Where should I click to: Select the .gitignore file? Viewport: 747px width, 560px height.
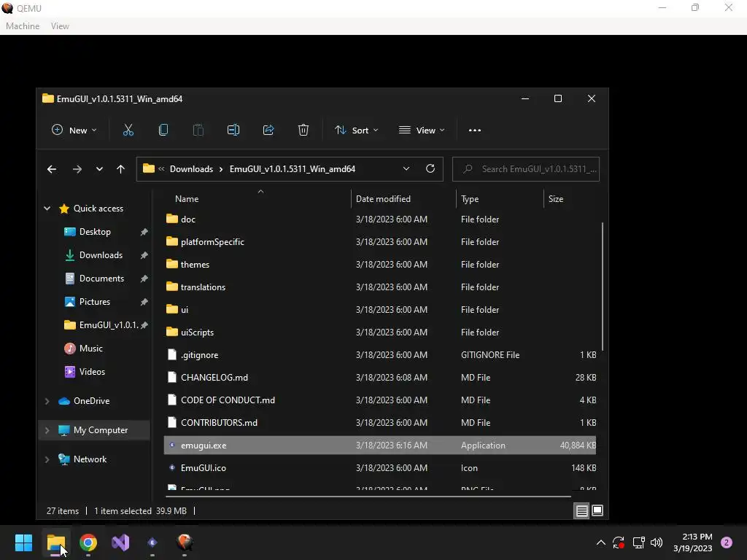point(200,355)
